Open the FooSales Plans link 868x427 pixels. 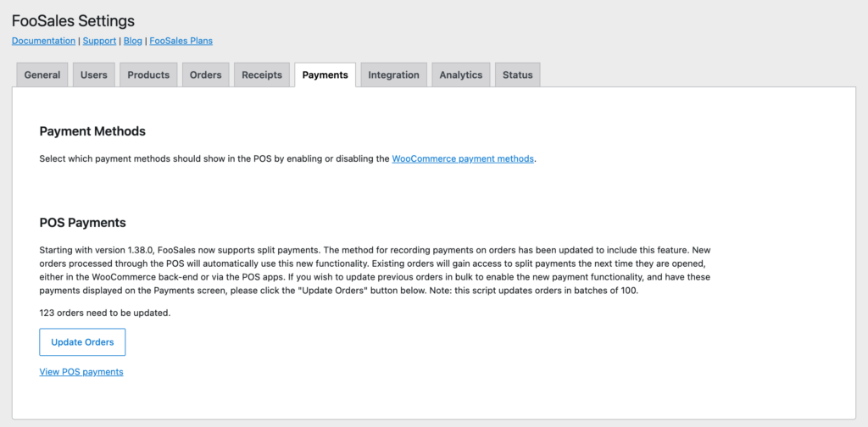click(x=181, y=41)
